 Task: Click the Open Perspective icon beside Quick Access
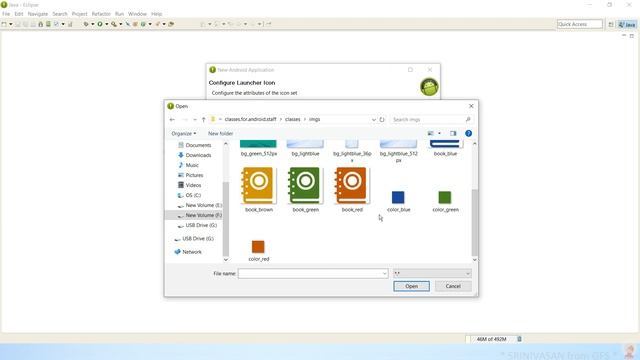pos(611,24)
